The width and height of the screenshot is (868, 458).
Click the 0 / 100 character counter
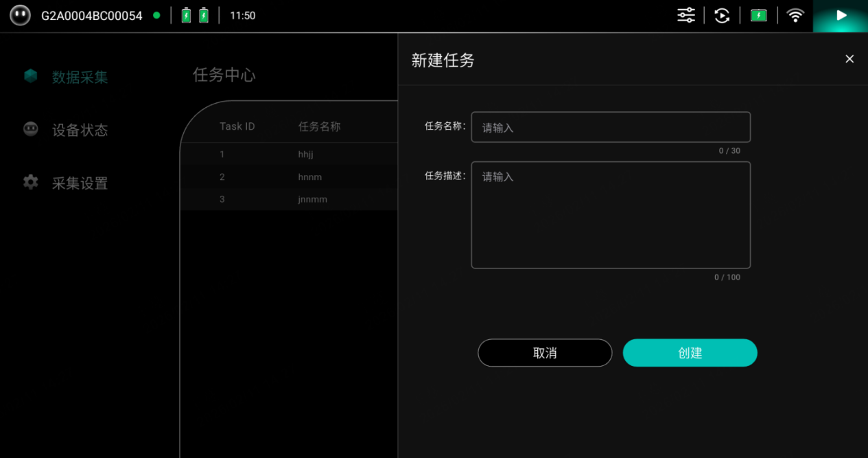(727, 277)
